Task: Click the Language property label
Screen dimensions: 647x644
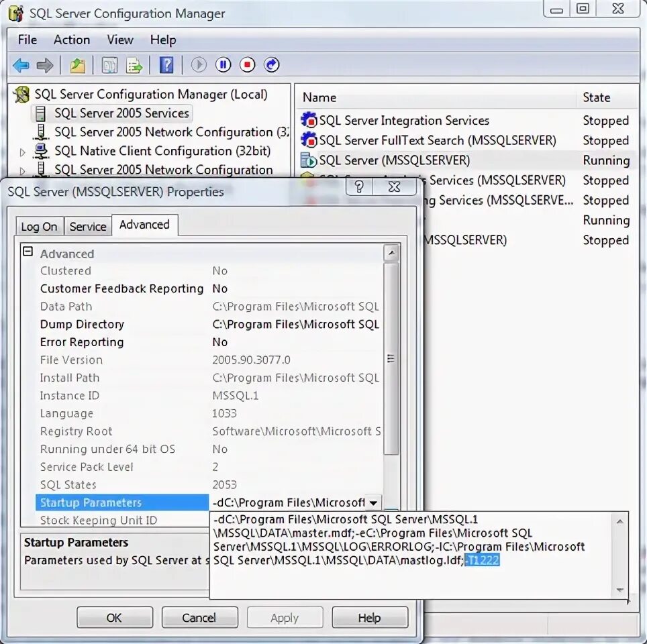Action: [66, 413]
